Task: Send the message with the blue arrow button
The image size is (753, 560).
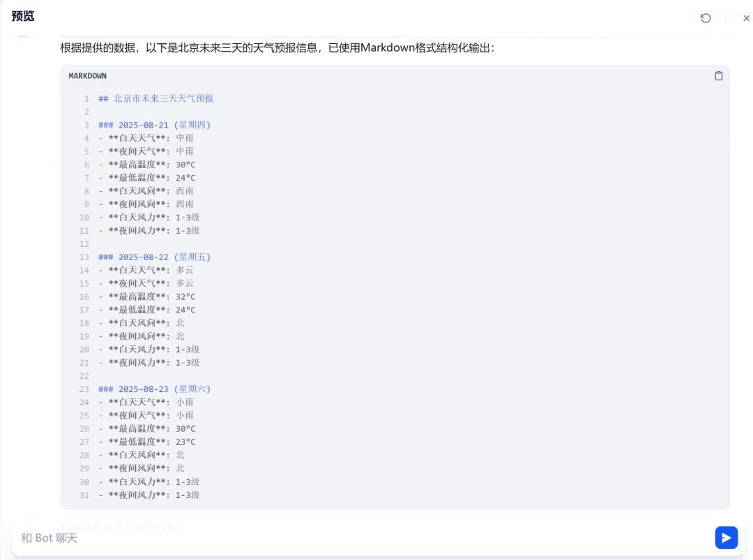Action: [x=726, y=538]
